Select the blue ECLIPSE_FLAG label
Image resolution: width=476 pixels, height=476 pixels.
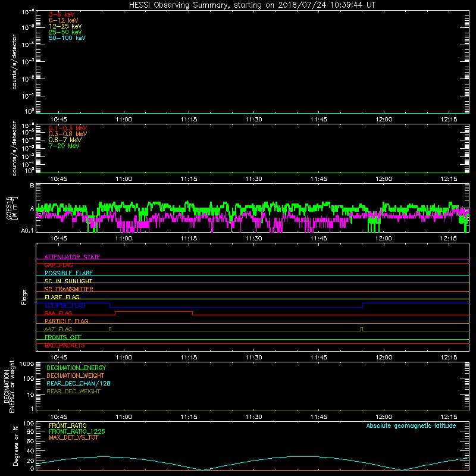tap(65, 305)
